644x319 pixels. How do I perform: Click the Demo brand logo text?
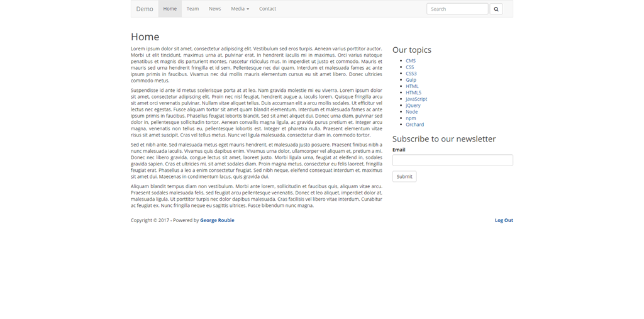coord(145,9)
